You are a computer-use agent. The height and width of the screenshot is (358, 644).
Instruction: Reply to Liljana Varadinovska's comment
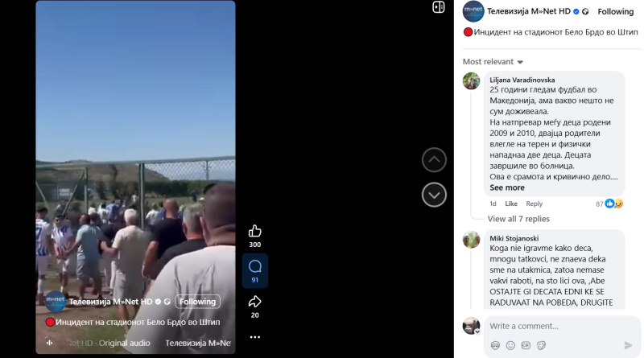[x=534, y=204]
